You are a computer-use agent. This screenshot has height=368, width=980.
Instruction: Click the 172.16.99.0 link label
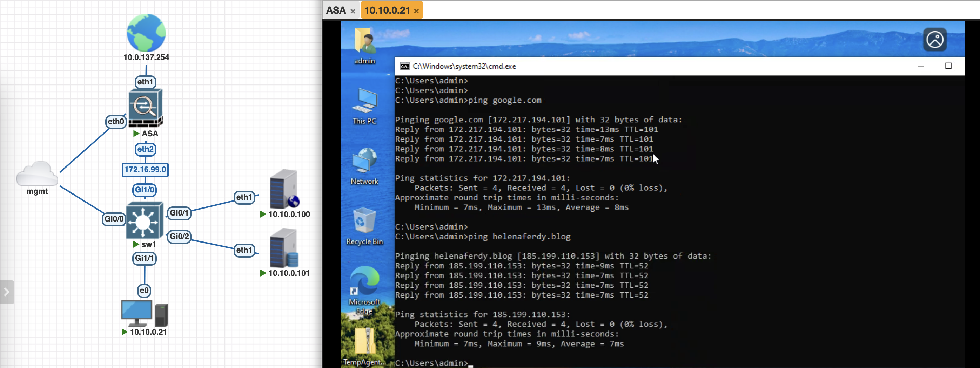click(145, 170)
